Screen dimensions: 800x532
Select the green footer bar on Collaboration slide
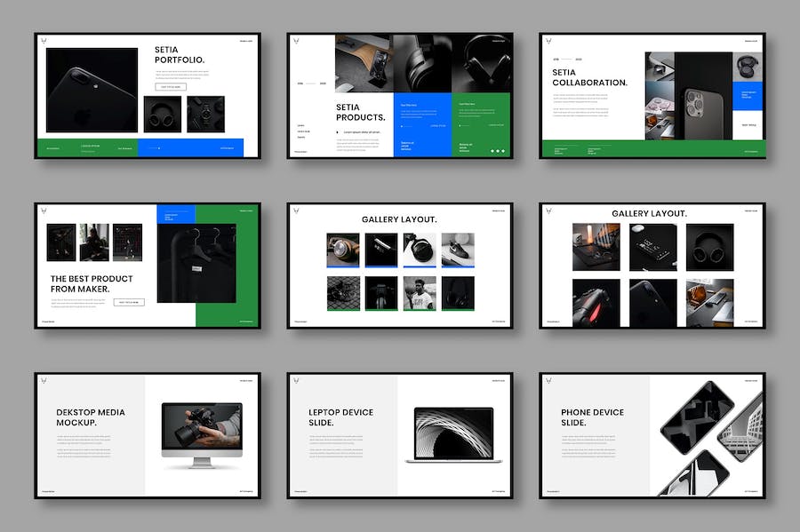(x=652, y=148)
